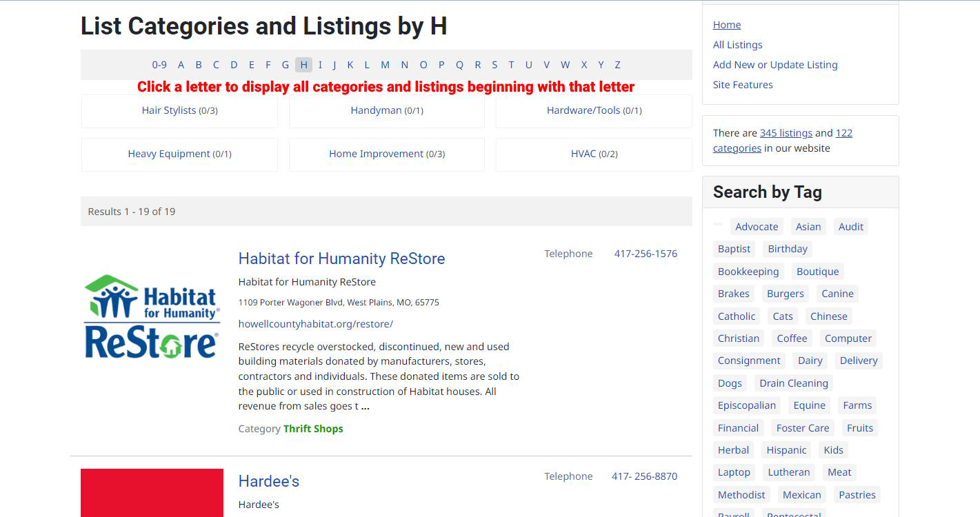Select the Baptist tag

coord(734,249)
